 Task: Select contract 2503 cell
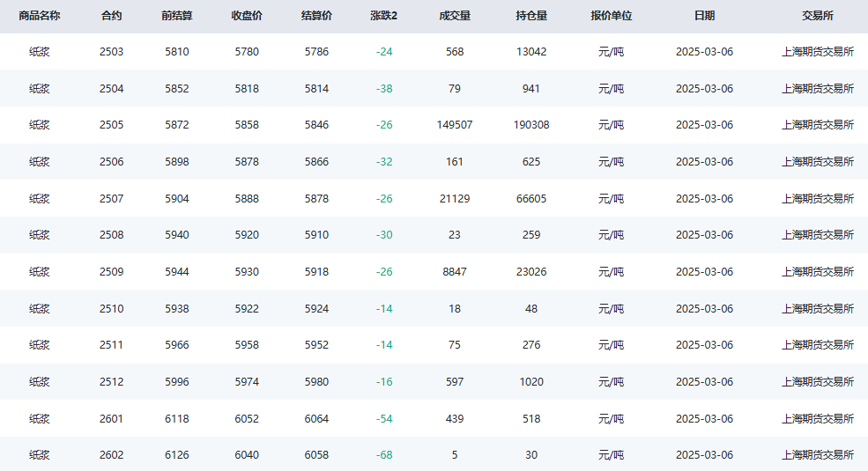pyautogui.click(x=111, y=52)
